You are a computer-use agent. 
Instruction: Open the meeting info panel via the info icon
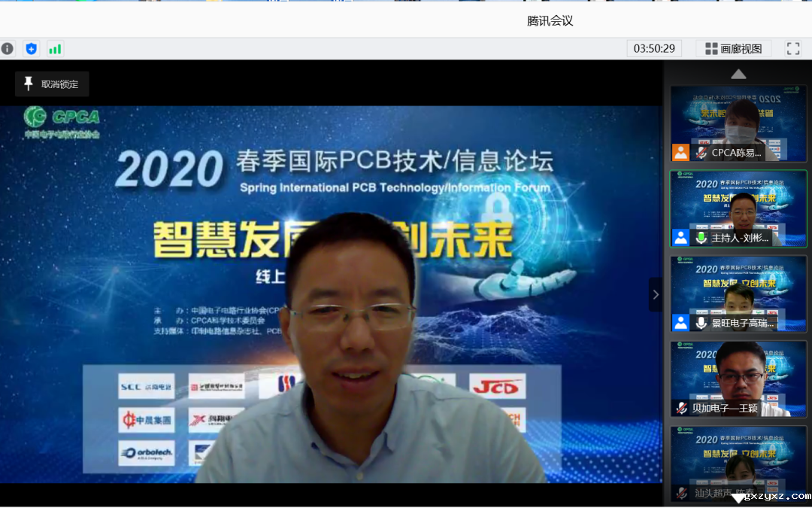pyautogui.click(x=8, y=48)
